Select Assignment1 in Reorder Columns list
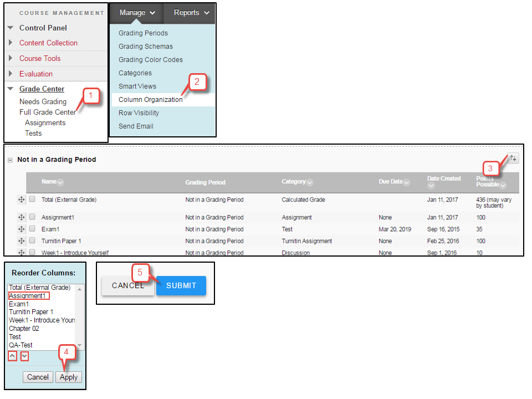 click(x=28, y=296)
